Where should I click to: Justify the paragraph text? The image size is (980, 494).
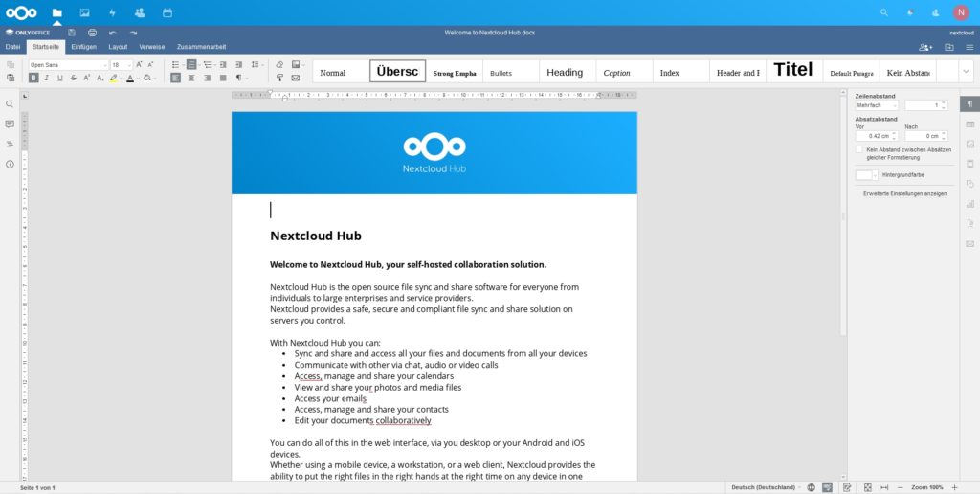223,78
